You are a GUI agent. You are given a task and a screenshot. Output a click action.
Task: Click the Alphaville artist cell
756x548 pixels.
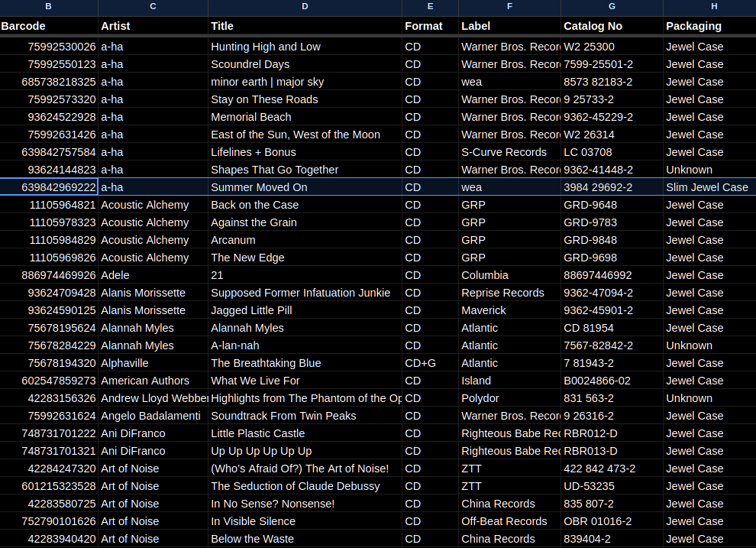[153, 363]
